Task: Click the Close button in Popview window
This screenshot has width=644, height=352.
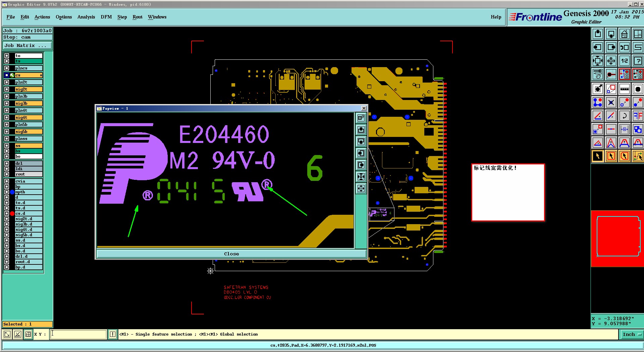Action: click(231, 254)
